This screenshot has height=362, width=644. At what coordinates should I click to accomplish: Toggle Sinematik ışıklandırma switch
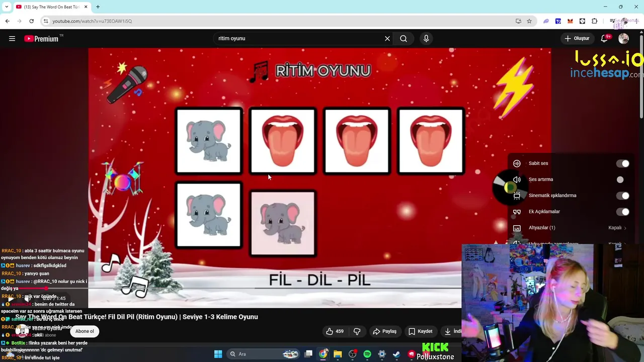(x=623, y=196)
